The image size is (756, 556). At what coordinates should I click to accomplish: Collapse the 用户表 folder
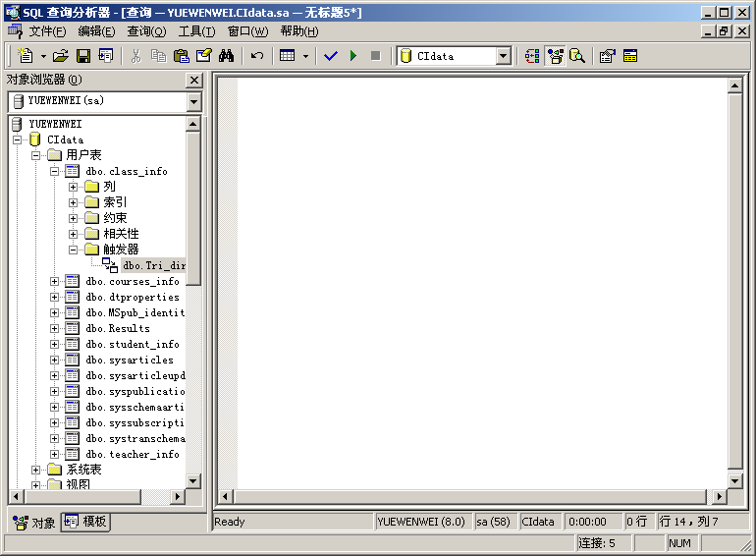(35, 155)
